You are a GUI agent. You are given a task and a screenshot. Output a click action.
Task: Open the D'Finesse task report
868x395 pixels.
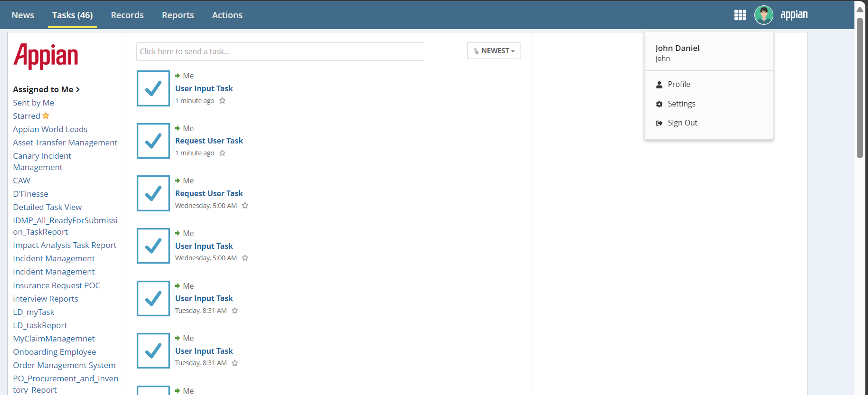click(x=31, y=194)
